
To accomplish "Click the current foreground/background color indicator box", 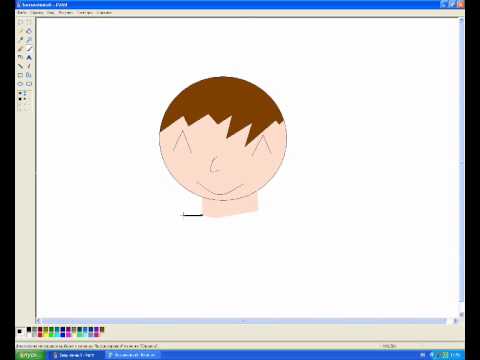I will click(x=20, y=332).
